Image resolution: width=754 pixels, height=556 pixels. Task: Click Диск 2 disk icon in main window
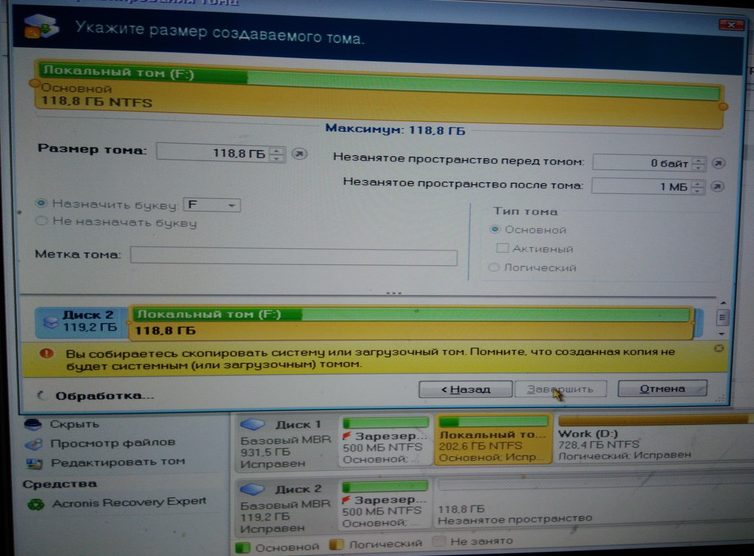coord(252,489)
